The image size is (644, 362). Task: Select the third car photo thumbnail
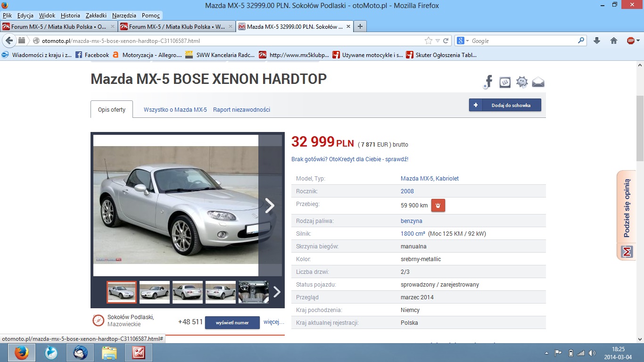pos(188,292)
